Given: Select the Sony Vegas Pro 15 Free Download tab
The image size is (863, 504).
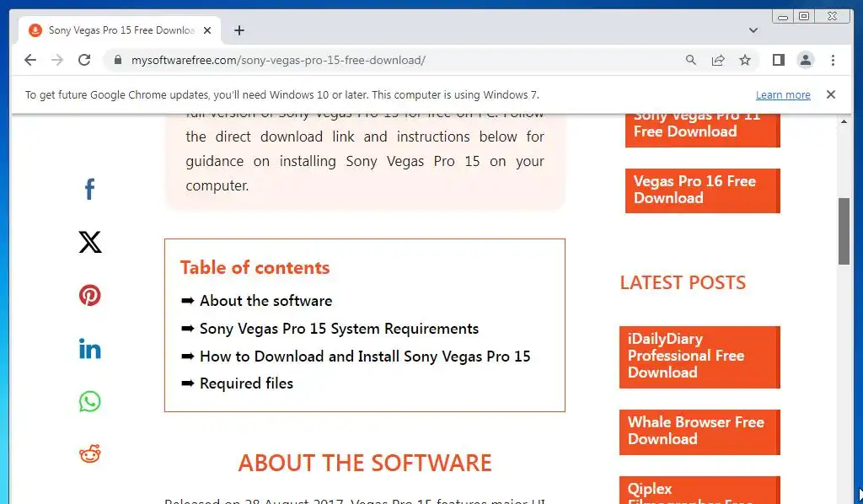Looking at the screenshot, I should pyautogui.click(x=121, y=30).
